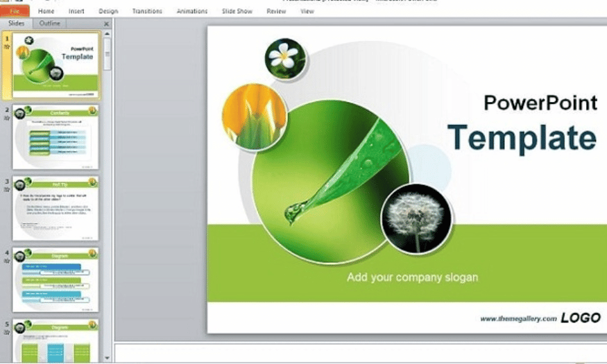607x364 pixels.
Task: Click the animation star icon under slide 5
Action: point(6,332)
